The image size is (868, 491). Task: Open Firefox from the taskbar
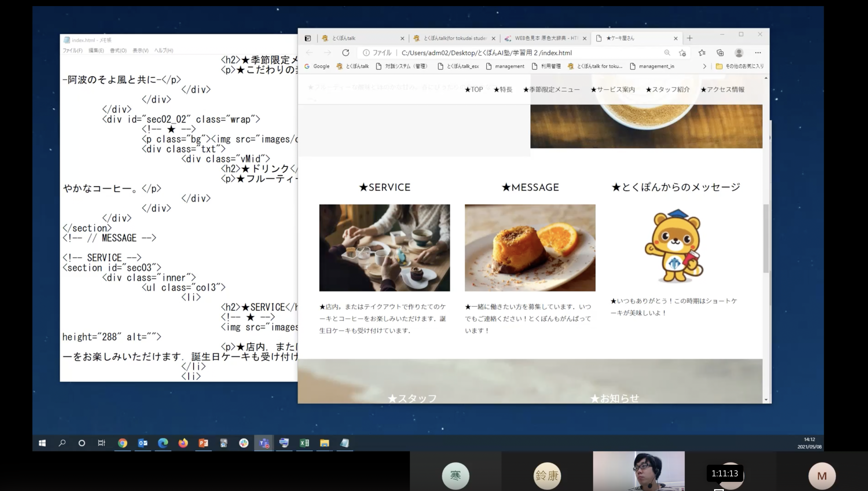tap(183, 443)
